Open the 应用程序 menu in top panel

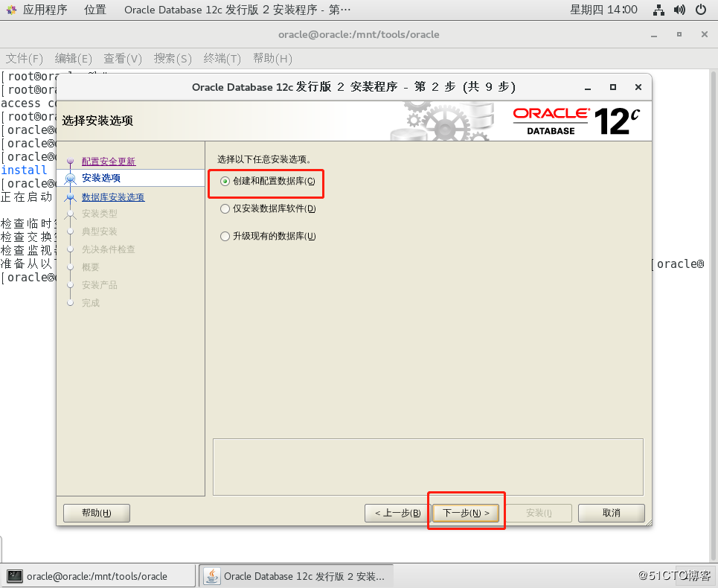(x=45, y=10)
